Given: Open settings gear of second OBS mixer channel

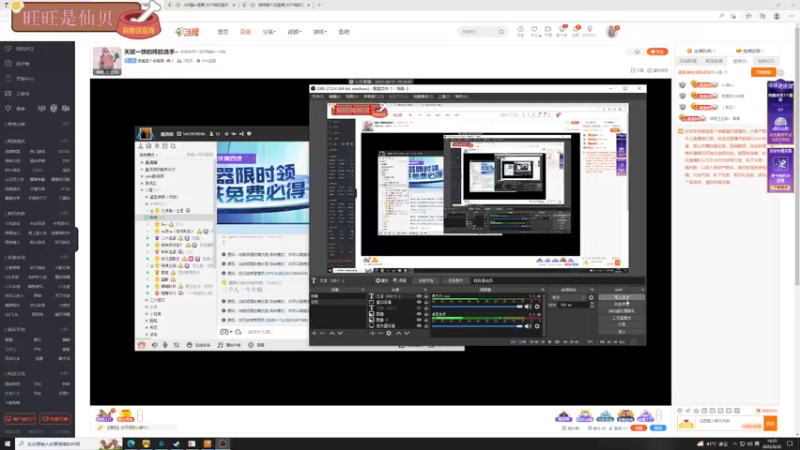Looking at the screenshot, I should coord(537,326).
